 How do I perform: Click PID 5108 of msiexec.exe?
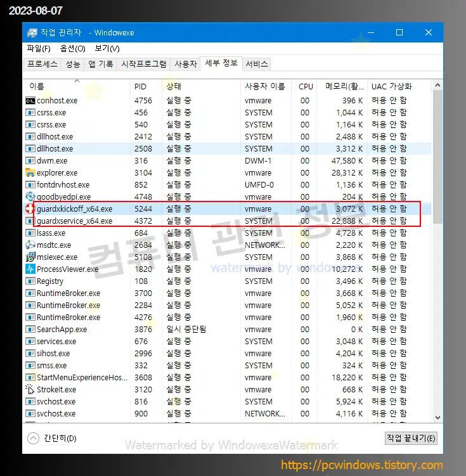point(143,257)
